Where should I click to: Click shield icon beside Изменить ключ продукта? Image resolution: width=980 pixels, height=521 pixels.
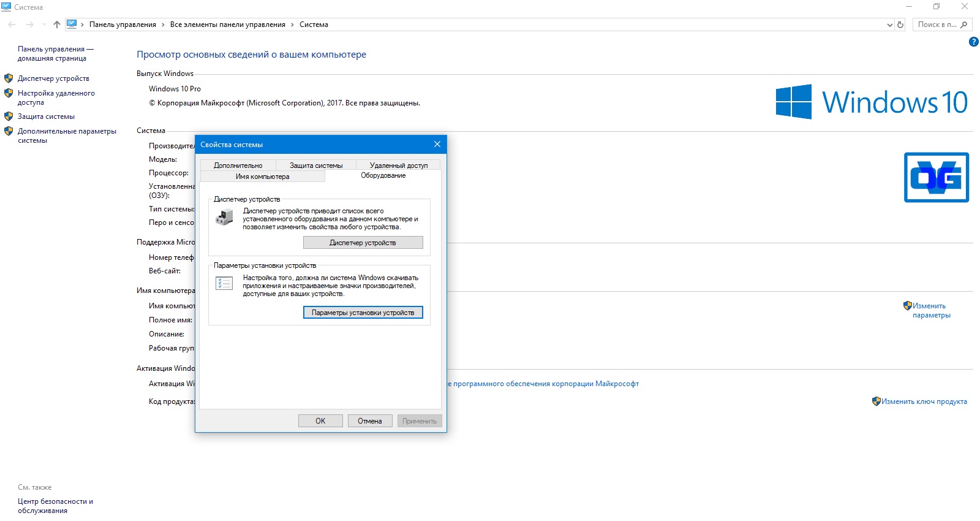876,401
